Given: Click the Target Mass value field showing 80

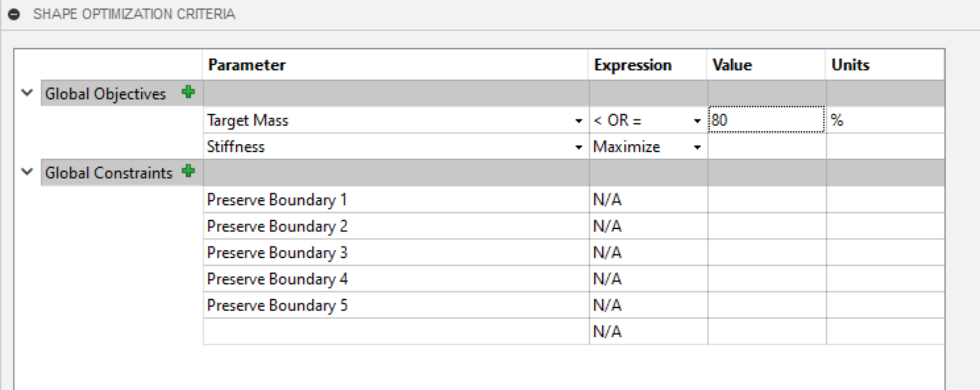Looking at the screenshot, I should coord(767,120).
